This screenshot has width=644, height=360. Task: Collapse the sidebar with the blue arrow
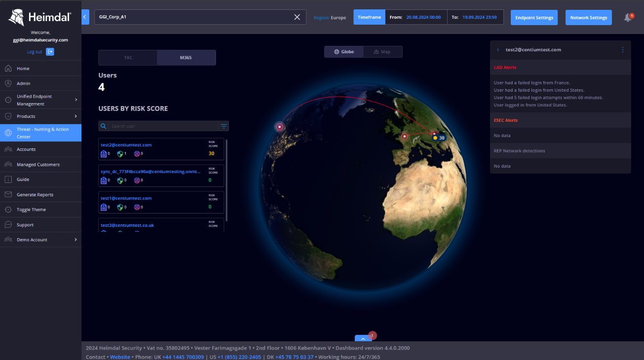tap(85, 17)
